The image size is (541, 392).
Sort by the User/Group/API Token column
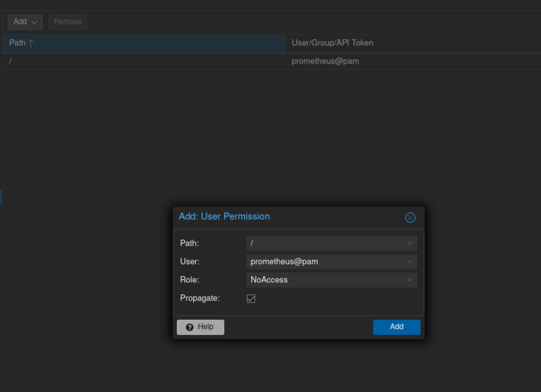(332, 43)
